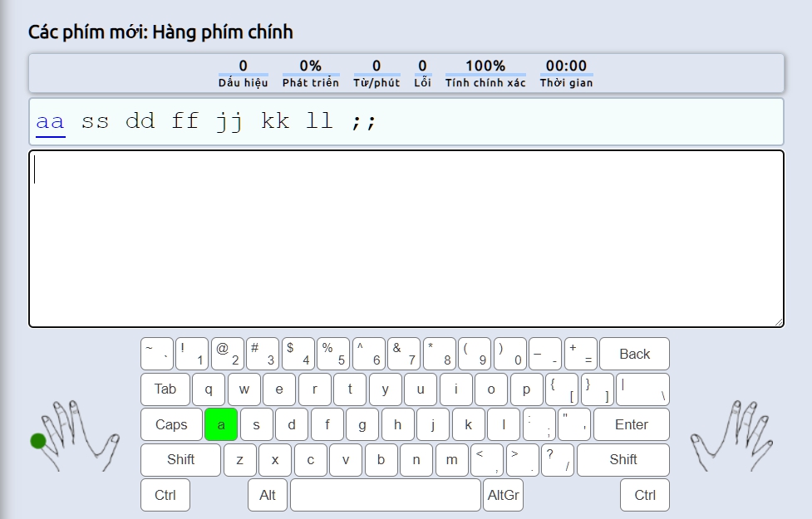
Task: Click the right Shift key
Action: (623, 459)
